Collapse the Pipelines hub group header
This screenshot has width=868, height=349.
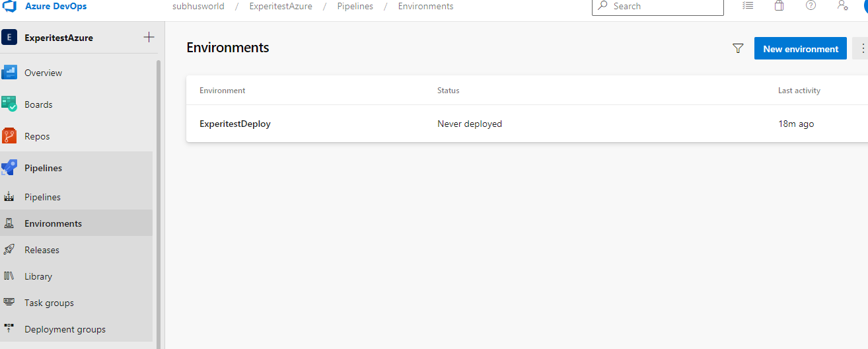[76, 168]
